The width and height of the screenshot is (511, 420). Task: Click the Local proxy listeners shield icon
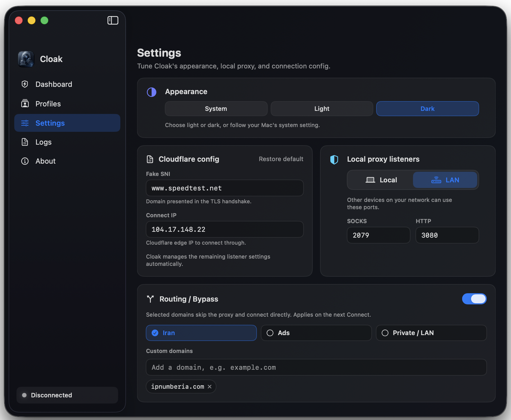(x=334, y=159)
